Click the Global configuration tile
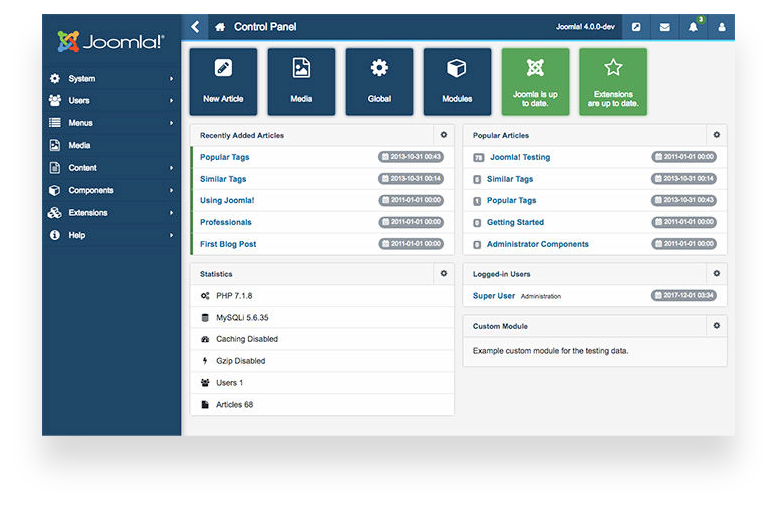 point(379,82)
